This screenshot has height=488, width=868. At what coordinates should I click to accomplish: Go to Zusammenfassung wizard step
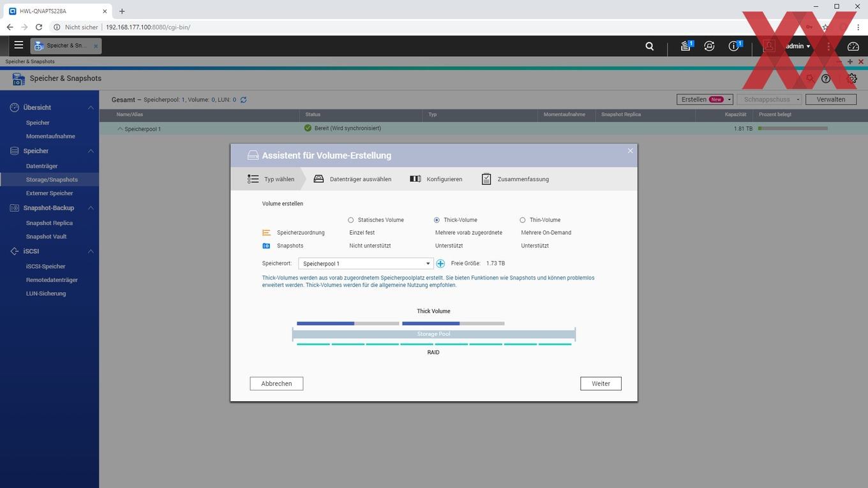pos(515,179)
